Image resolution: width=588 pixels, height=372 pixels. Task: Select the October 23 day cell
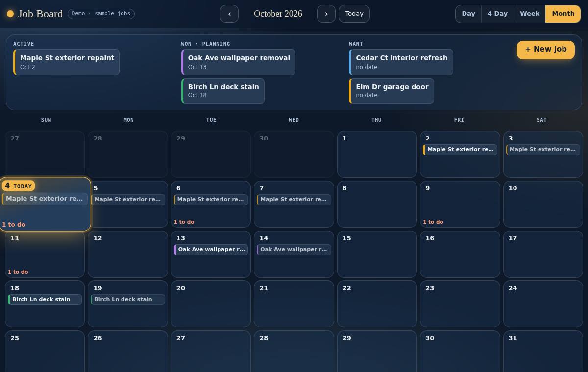[x=460, y=304]
